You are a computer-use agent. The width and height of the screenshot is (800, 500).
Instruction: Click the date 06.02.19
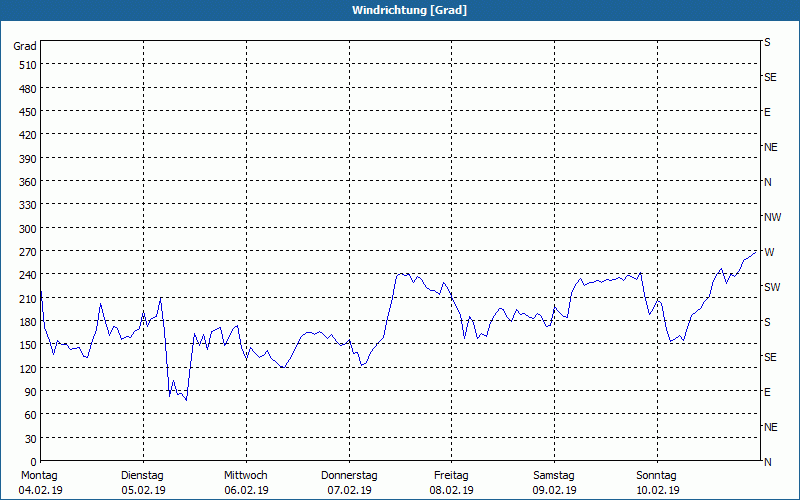246,490
